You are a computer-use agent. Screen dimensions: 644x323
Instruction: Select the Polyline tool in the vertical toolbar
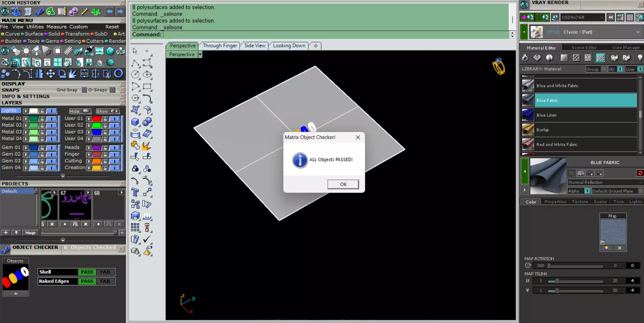pyautogui.click(x=135, y=63)
